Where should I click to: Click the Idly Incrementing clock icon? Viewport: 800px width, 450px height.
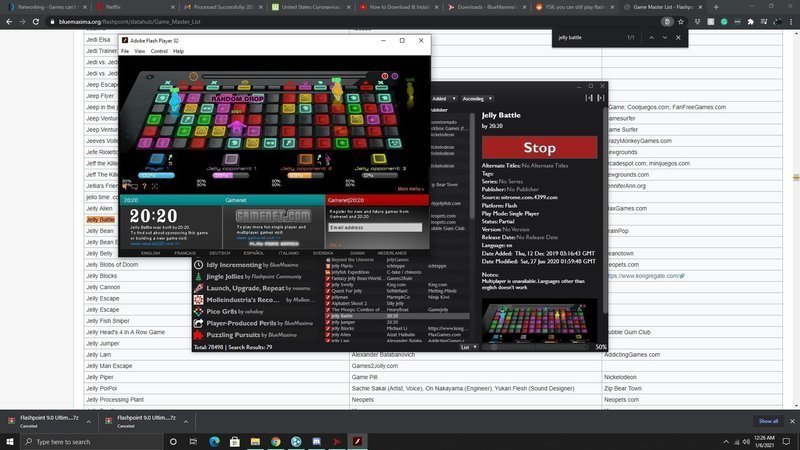click(198, 265)
